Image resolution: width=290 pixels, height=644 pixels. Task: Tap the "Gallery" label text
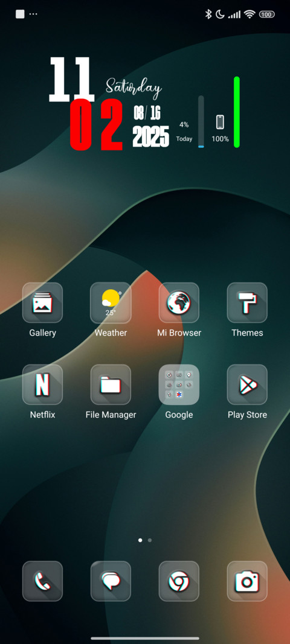(42, 333)
